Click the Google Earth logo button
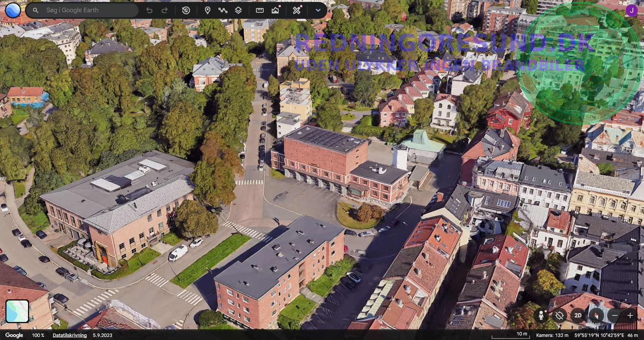The image size is (644, 340). [13, 10]
